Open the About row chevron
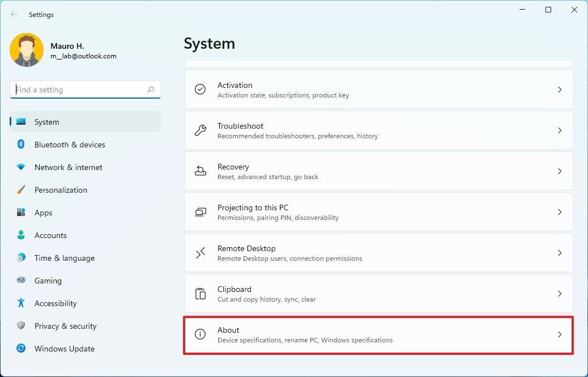Screen dimensions: 588x377 pyautogui.click(x=560, y=334)
